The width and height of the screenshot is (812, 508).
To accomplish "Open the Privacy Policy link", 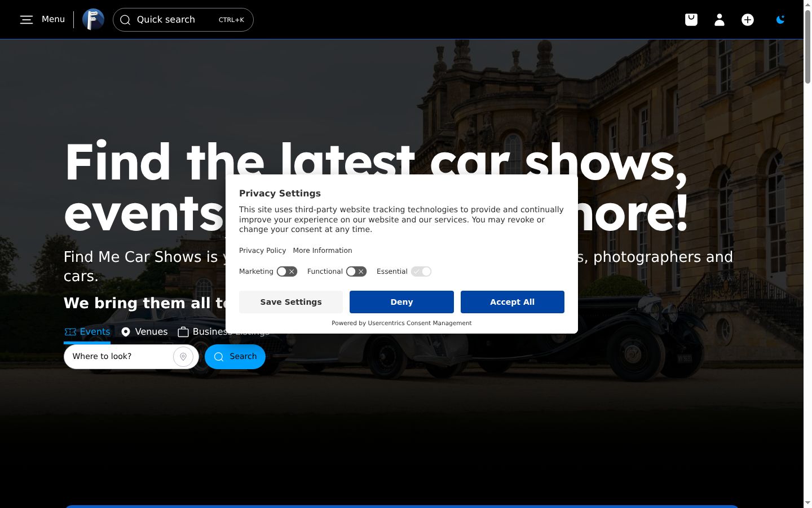I will (262, 251).
